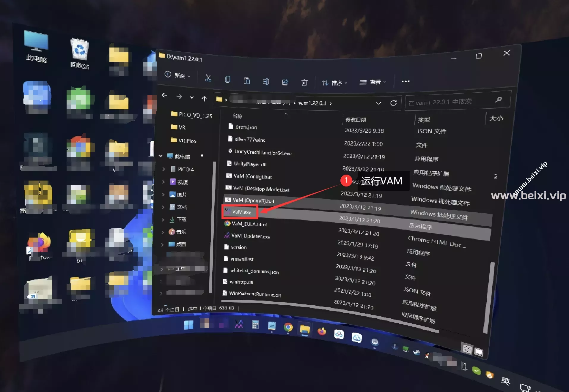Click the Paste clipboard icon in toolbar
The width and height of the screenshot is (569, 392).
[247, 80]
